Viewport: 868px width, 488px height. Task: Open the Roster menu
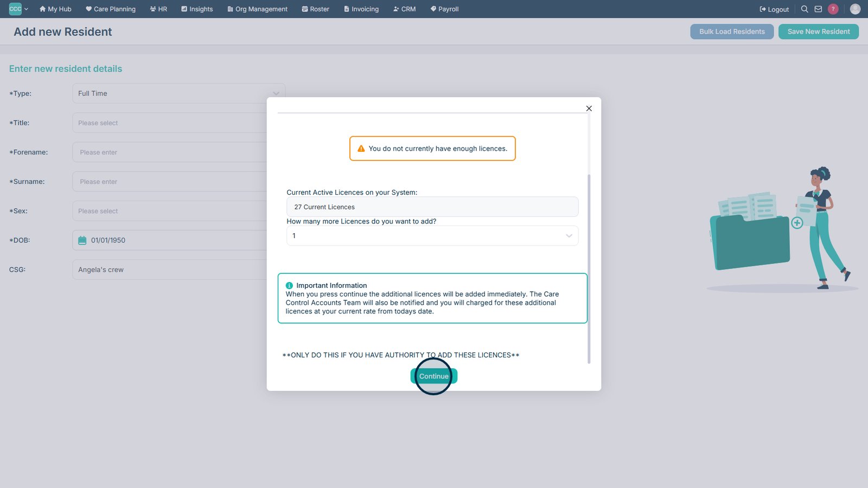pyautogui.click(x=315, y=9)
